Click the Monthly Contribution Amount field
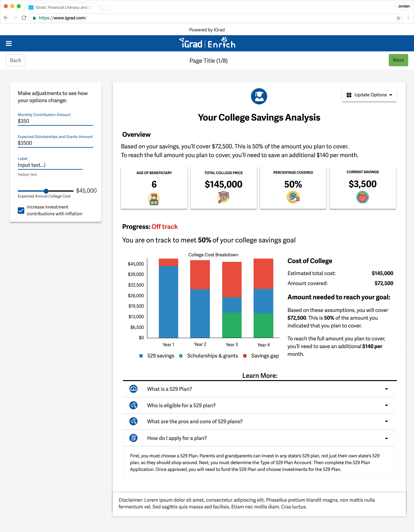The height and width of the screenshot is (532, 414). [x=55, y=121]
